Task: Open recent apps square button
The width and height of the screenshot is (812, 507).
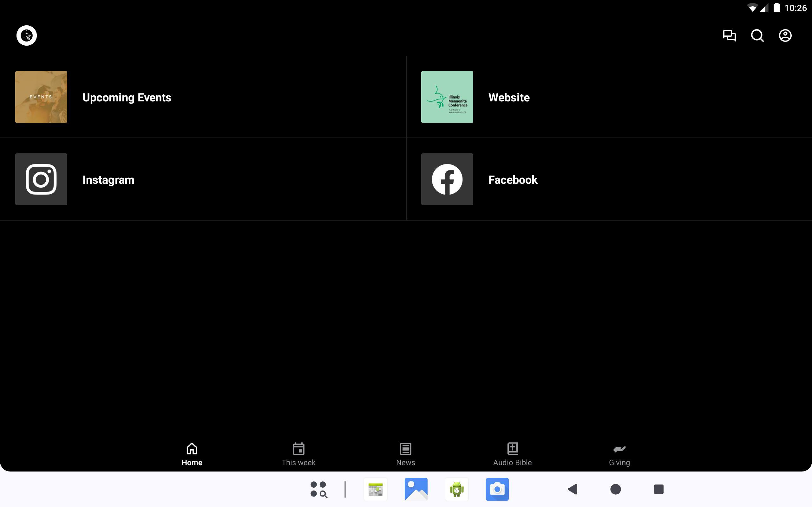Action: [658, 489]
